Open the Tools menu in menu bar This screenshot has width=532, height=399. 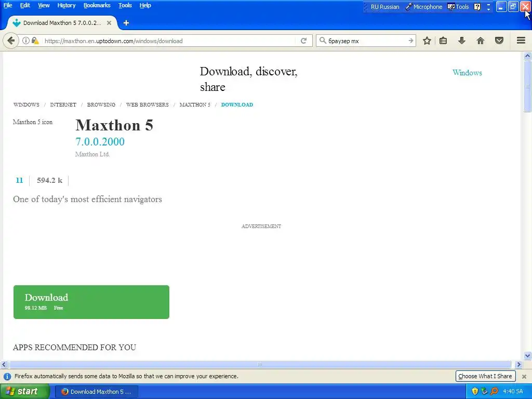[125, 5]
